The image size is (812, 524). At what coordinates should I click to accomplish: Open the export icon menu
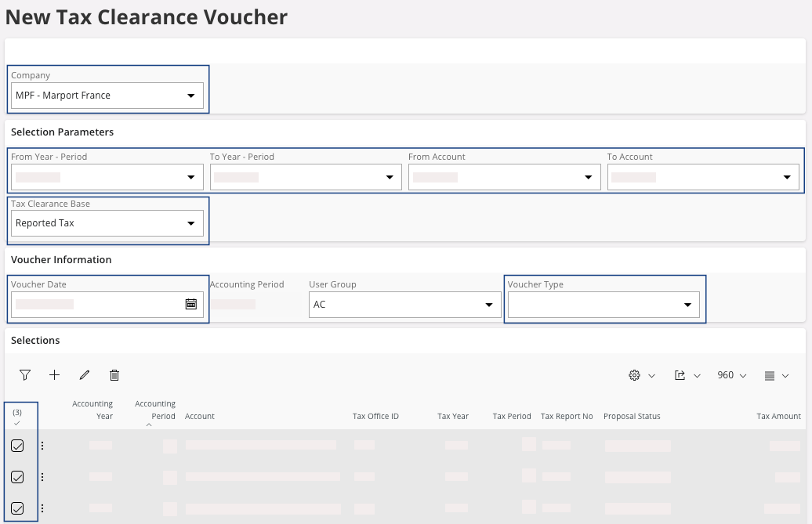coord(687,375)
